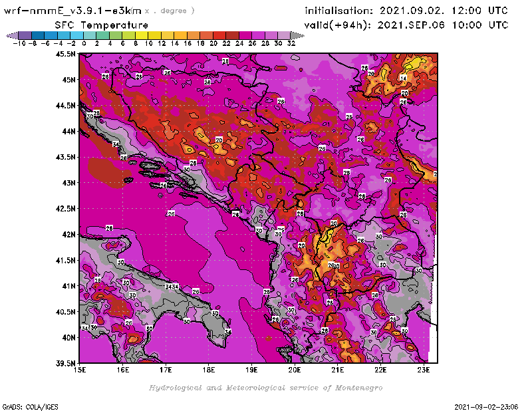Click the contour label 14 on the map
This screenshot has width=532, height=411.
pyautogui.click(x=403, y=78)
